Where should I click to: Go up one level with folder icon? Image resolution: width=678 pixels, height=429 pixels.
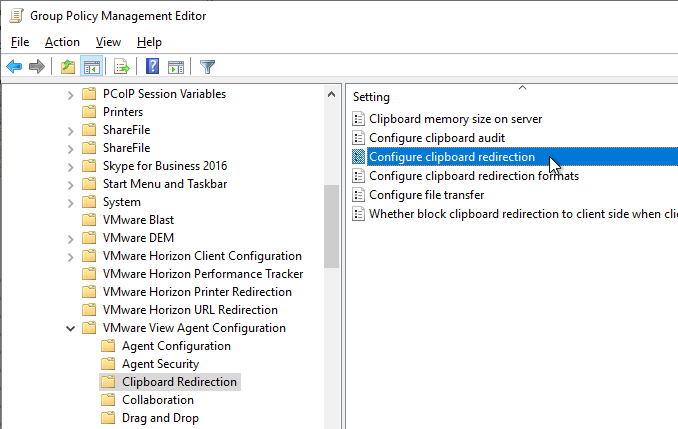click(x=68, y=67)
